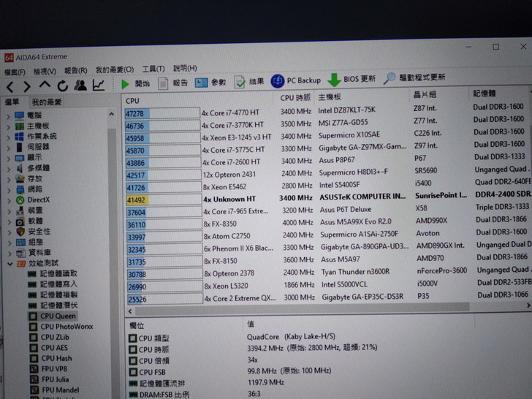Click the forward navigation arrow
Screen dimensions: 532x399
26,88
